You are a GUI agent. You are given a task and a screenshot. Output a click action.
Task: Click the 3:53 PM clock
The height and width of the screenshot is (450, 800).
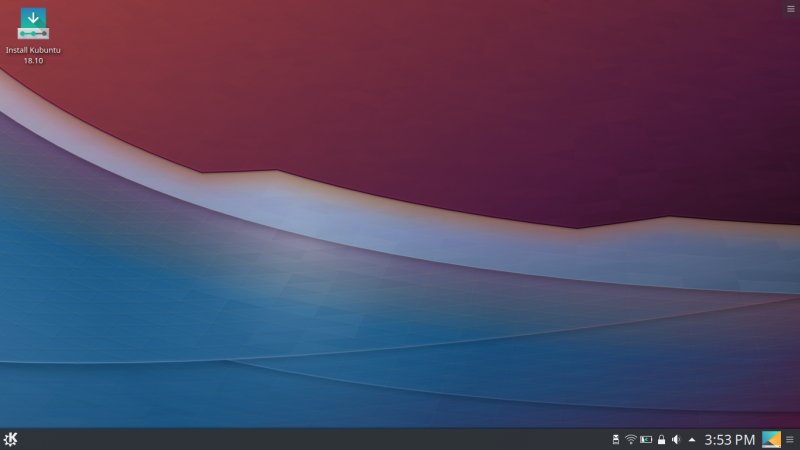tap(730, 439)
